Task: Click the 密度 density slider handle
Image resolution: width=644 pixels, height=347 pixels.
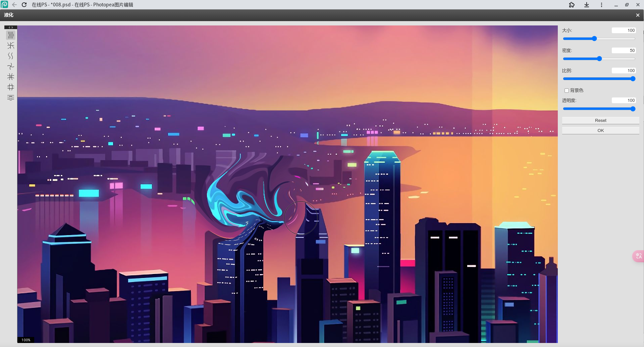Action: pos(599,59)
